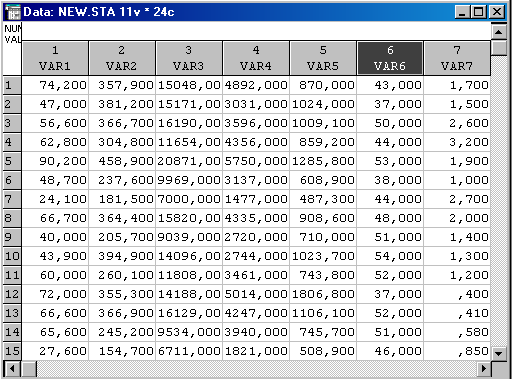Select the VAR2 column header

point(122,58)
